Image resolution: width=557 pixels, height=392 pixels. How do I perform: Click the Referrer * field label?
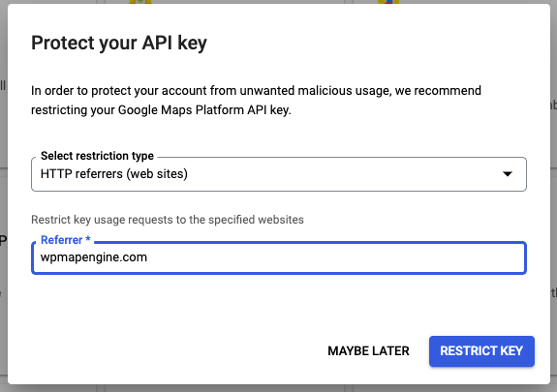coord(66,240)
